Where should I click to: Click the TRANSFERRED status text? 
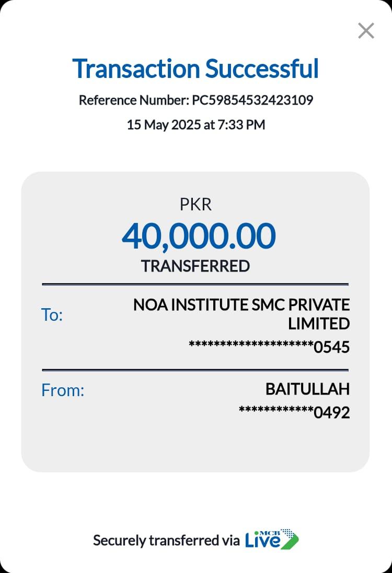(195, 266)
